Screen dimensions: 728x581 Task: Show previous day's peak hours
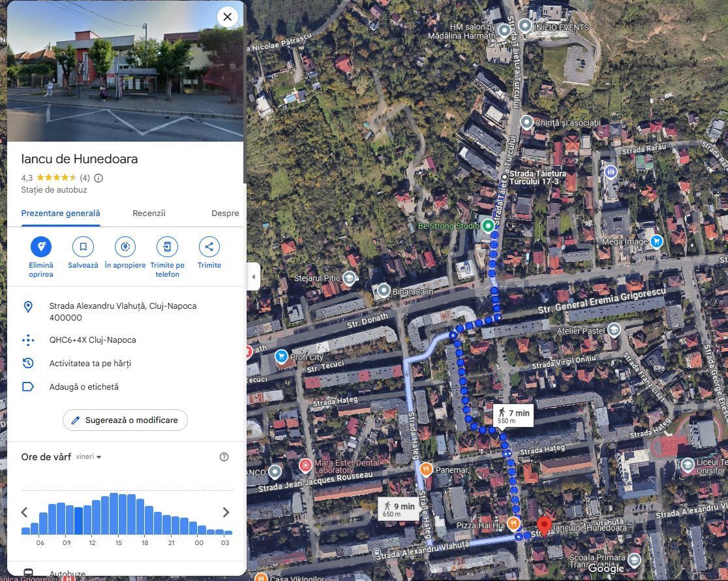click(x=25, y=512)
